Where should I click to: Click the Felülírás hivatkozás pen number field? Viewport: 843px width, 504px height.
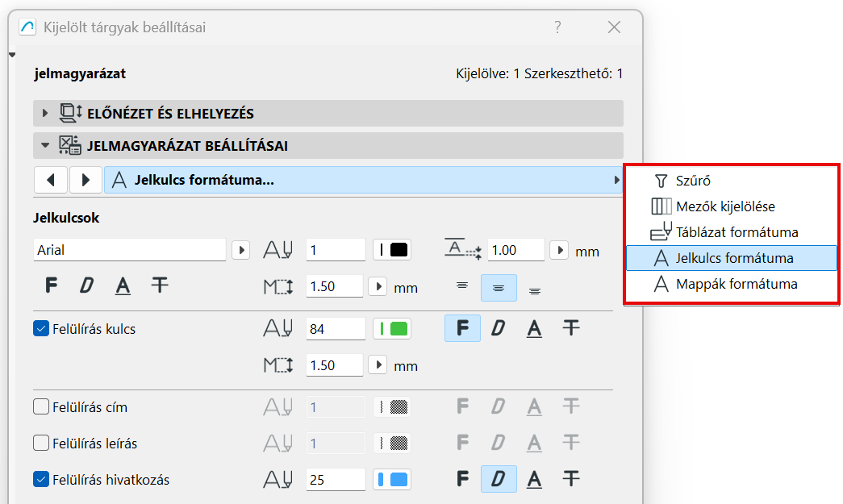click(336, 480)
